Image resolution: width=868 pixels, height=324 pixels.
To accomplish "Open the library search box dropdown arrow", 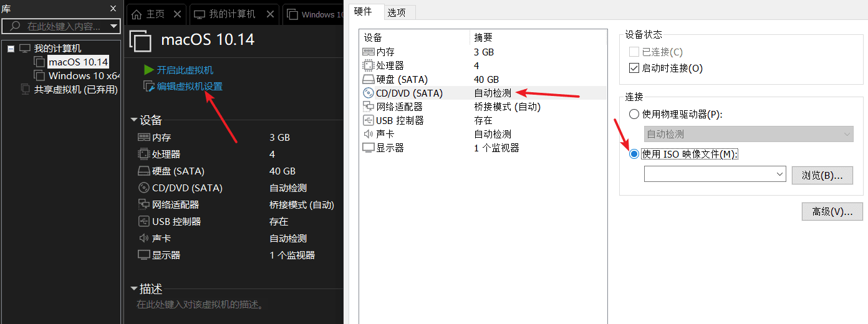I will 113,26.
